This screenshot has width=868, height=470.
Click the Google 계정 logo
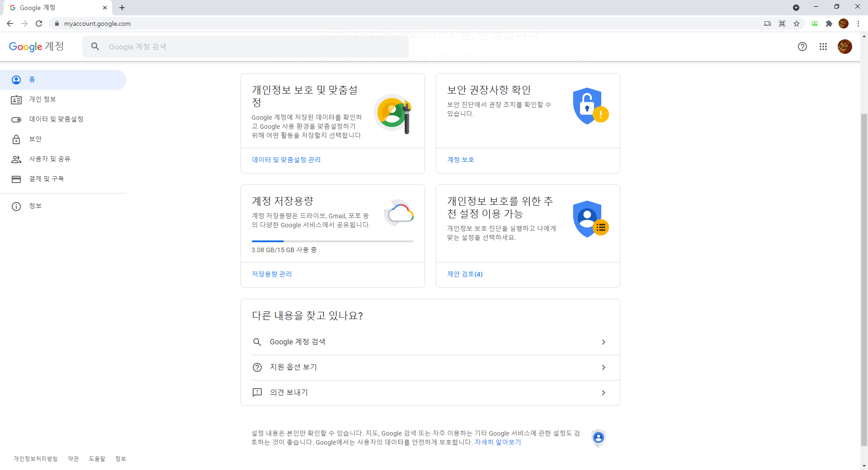(37, 47)
